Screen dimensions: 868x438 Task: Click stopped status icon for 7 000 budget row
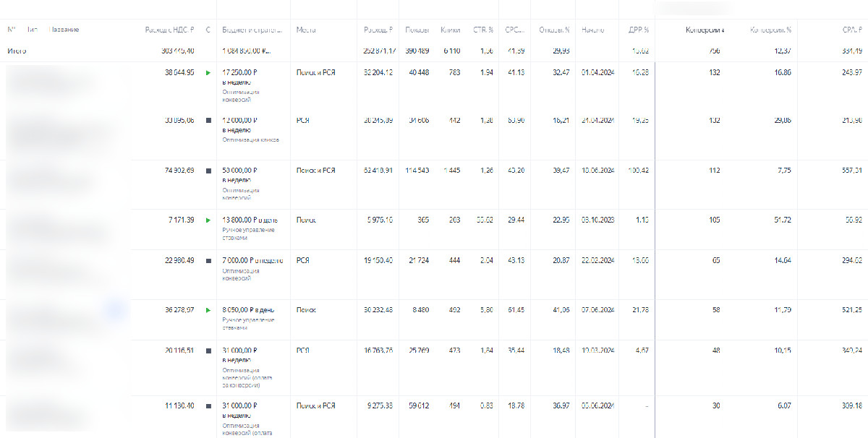[x=208, y=261]
